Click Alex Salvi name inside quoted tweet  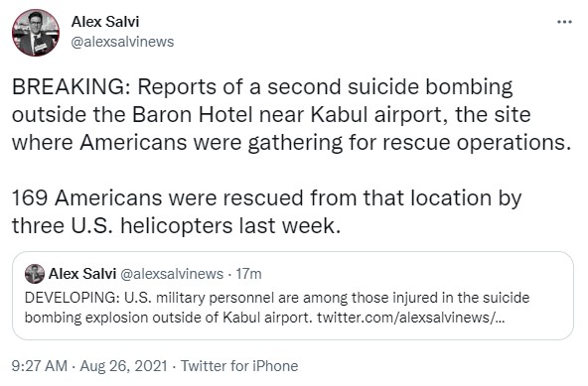(x=82, y=274)
